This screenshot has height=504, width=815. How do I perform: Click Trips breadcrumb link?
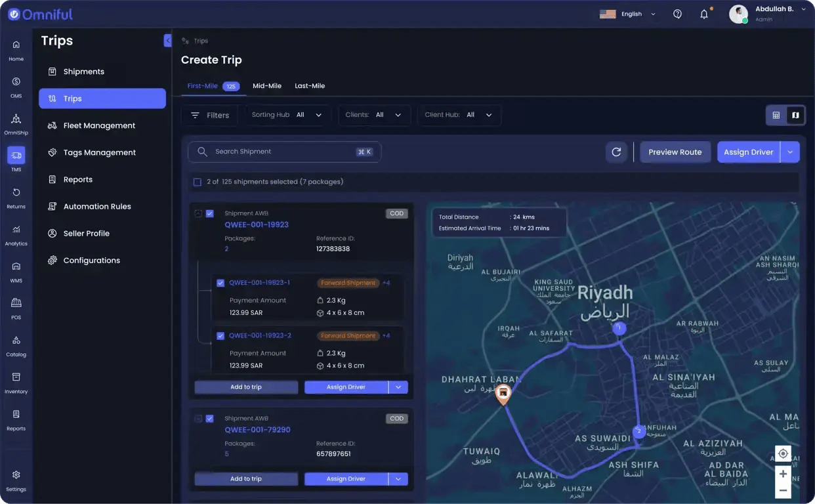[201, 41]
